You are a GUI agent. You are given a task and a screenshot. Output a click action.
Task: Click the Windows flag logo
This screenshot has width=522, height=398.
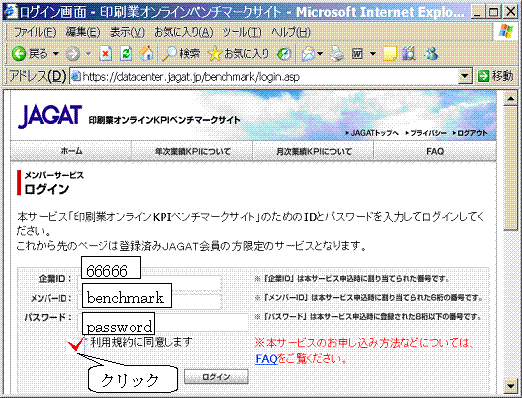506,31
